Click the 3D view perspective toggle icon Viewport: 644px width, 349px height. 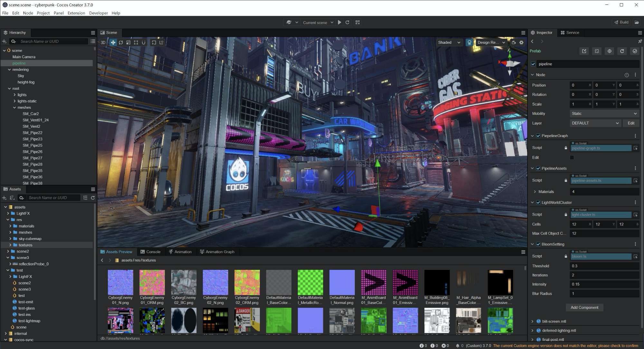pyautogui.click(x=103, y=42)
